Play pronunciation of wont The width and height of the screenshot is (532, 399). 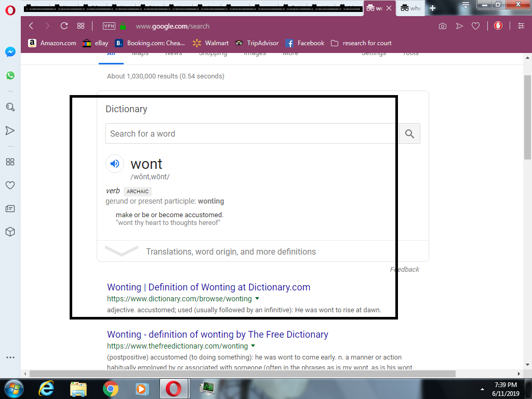coord(115,164)
